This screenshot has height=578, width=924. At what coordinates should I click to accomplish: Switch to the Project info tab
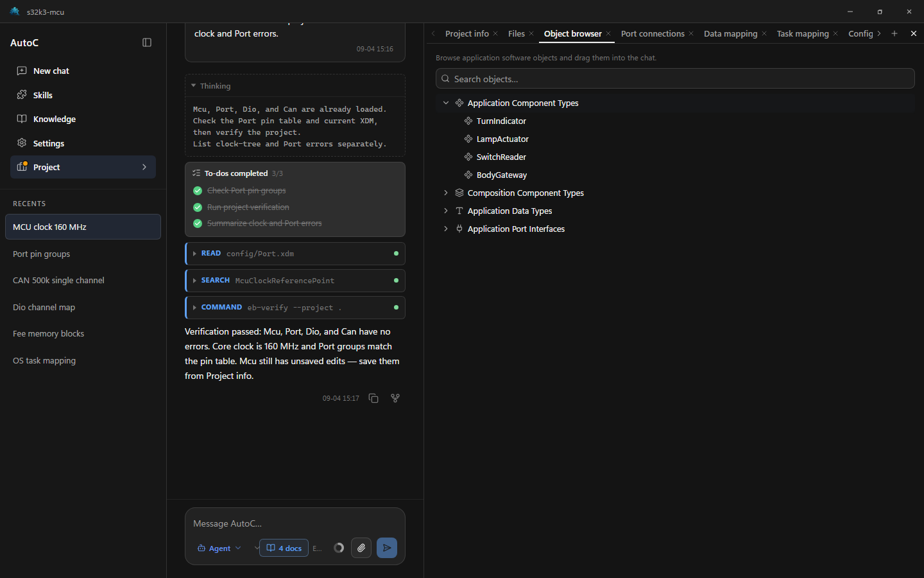coord(467,33)
